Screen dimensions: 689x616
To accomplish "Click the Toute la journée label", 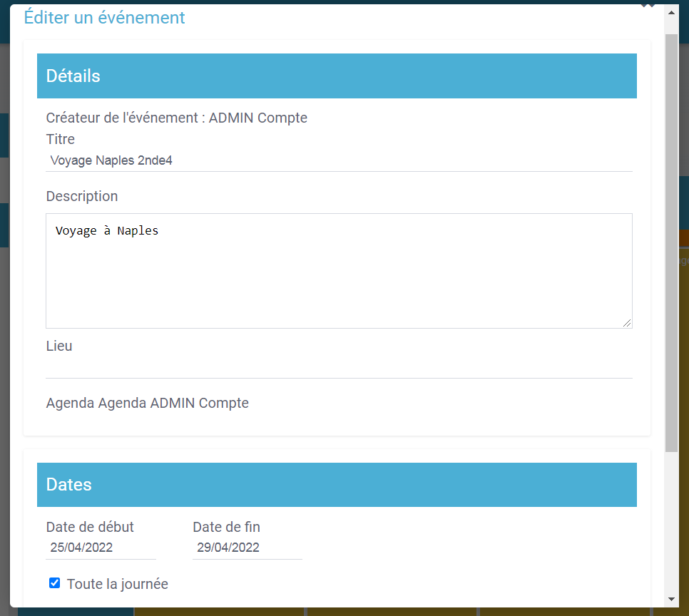I will [x=118, y=584].
